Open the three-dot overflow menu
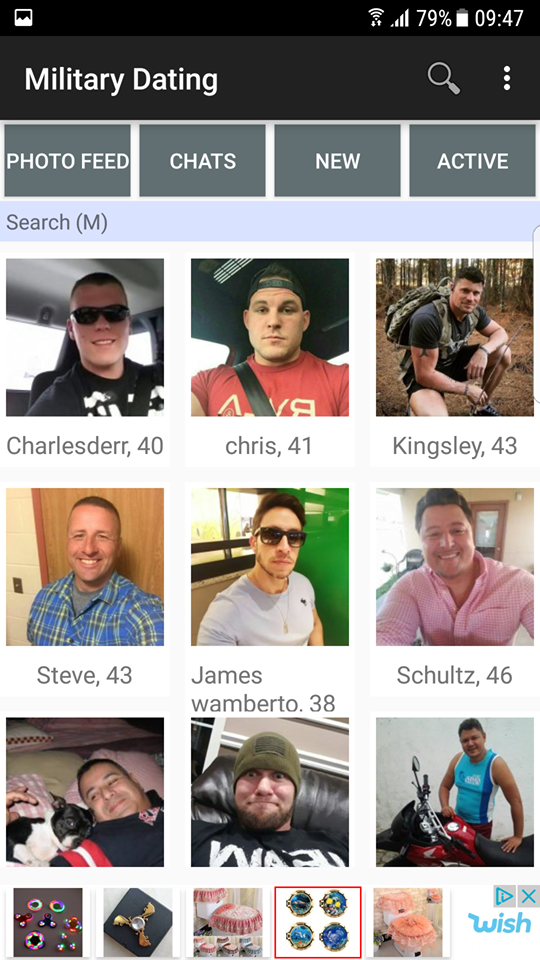The width and height of the screenshot is (540, 960). (506, 79)
